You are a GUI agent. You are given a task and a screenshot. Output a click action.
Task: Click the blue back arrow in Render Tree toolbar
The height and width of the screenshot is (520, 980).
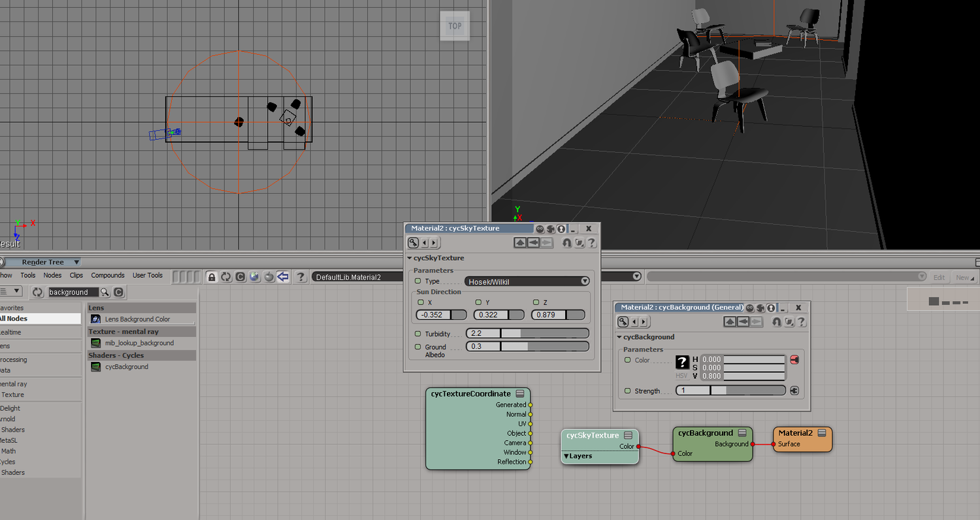click(283, 277)
